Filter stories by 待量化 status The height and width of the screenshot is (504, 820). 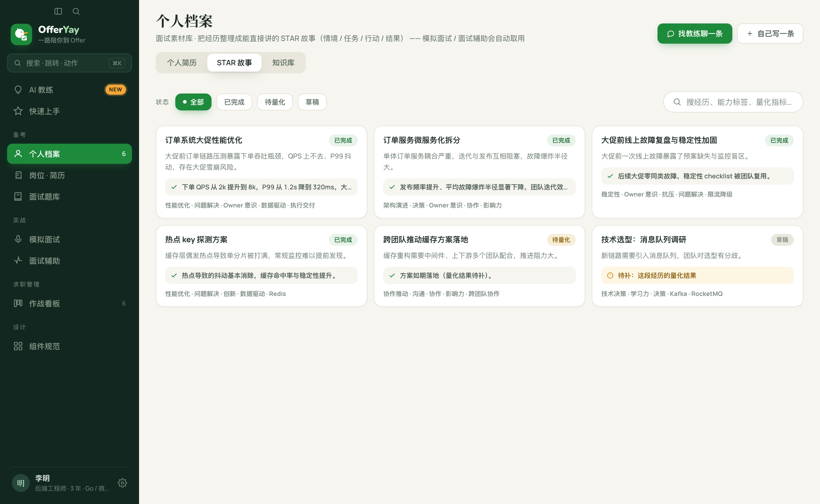click(x=275, y=102)
